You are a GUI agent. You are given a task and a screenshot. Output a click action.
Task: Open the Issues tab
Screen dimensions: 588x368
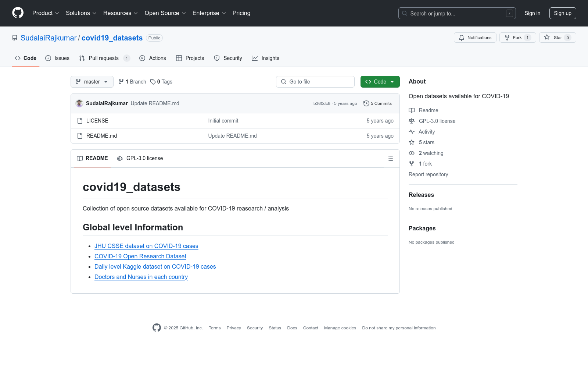point(57,58)
